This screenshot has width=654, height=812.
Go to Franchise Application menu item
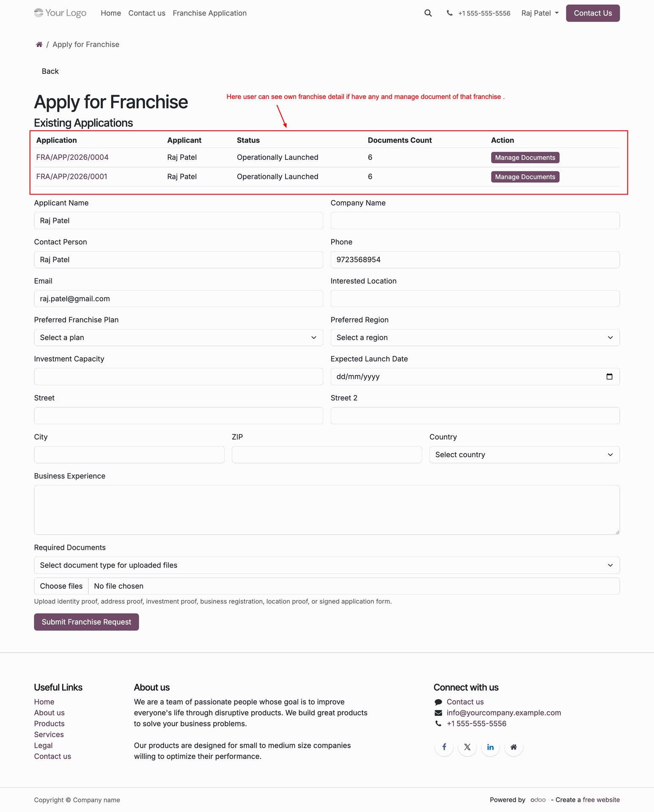(x=209, y=13)
